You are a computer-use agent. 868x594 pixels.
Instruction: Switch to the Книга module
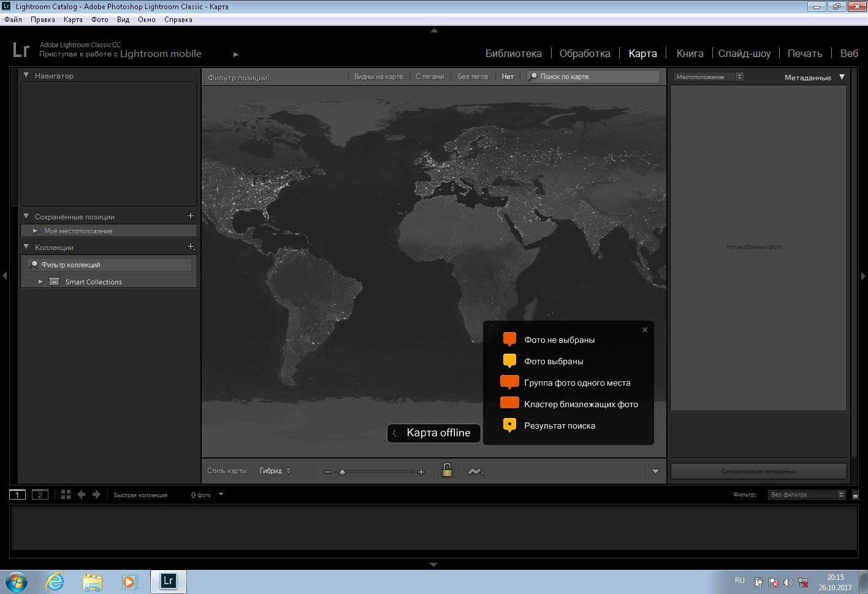click(690, 53)
